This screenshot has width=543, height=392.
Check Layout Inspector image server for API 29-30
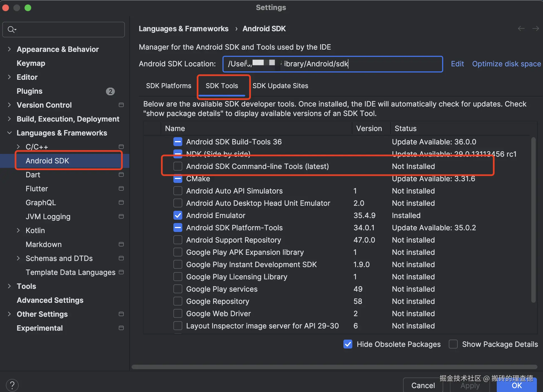point(178,326)
